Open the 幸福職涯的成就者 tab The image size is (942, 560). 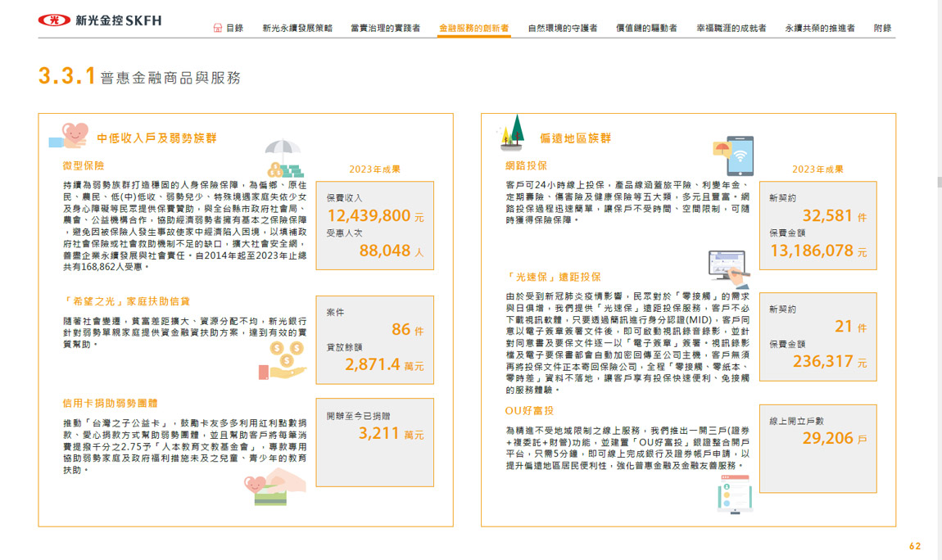(731, 28)
